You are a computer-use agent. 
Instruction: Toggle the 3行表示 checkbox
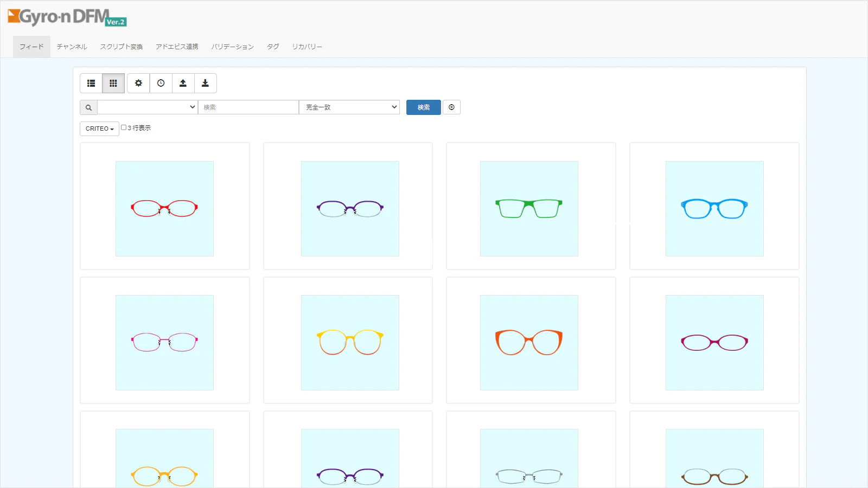click(x=124, y=127)
